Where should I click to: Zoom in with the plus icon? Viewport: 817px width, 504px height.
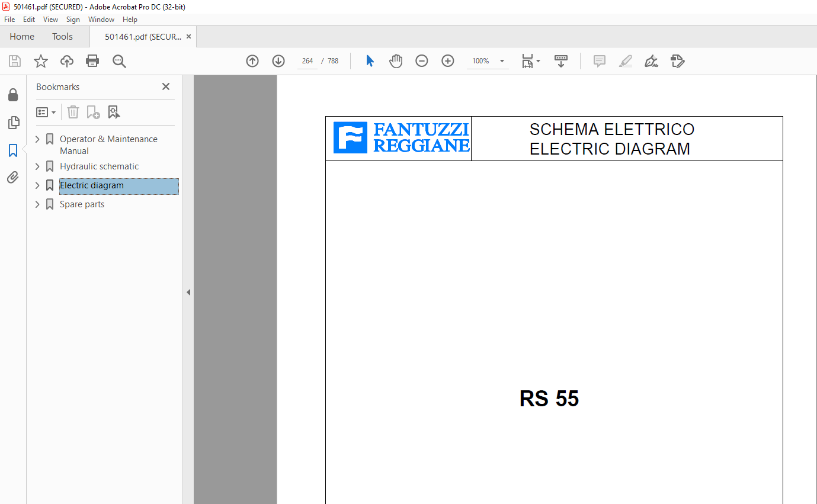click(x=448, y=61)
